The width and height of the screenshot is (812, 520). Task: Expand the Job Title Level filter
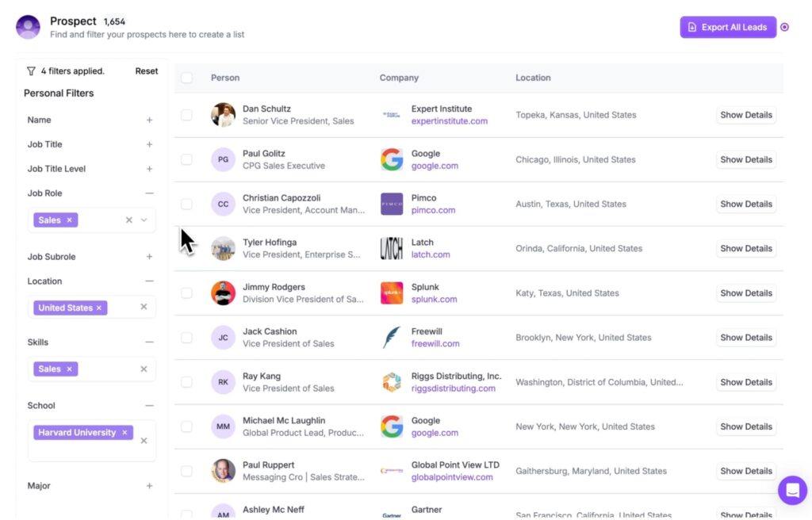tap(149, 169)
